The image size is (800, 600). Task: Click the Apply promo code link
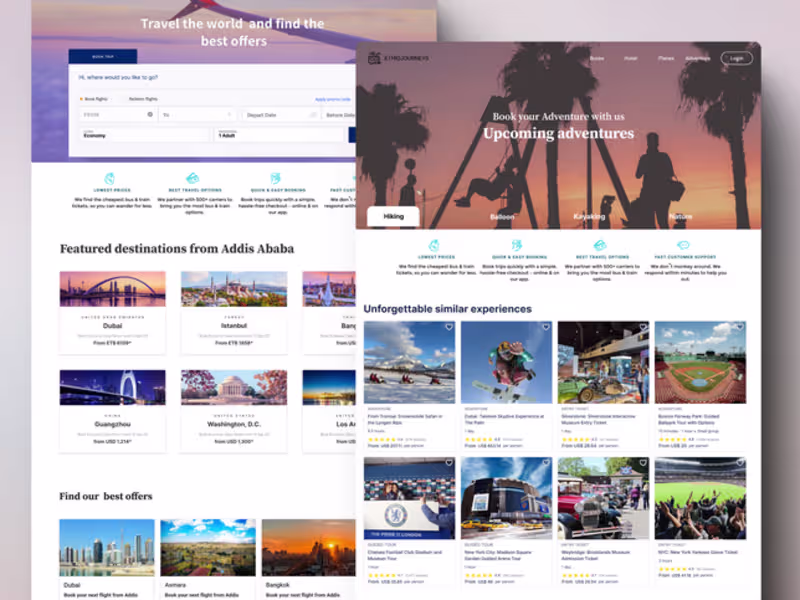coord(333,99)
